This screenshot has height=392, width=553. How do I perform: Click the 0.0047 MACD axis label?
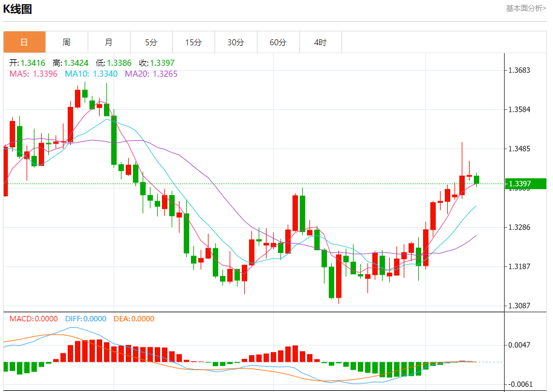[x=519, y=345]
